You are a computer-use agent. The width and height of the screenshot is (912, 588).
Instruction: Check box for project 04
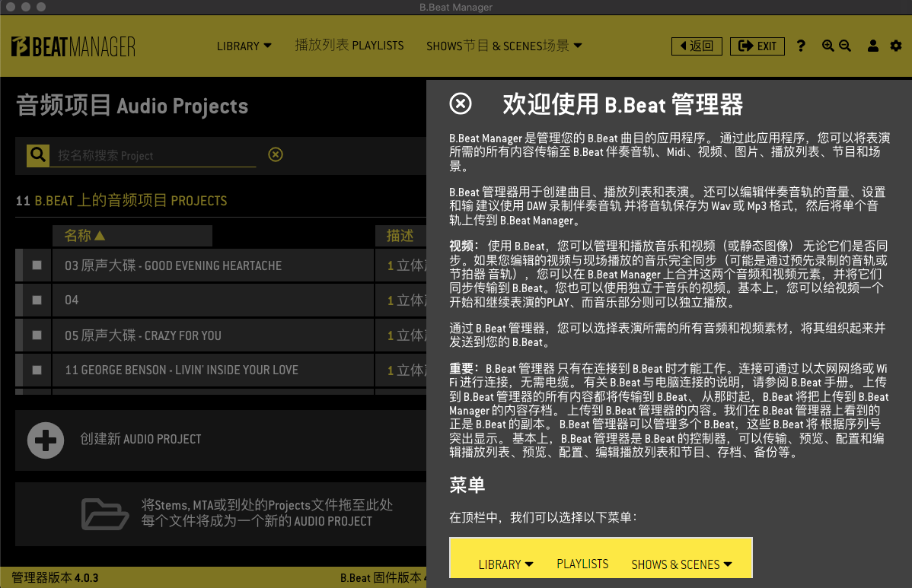coord(37,300)
